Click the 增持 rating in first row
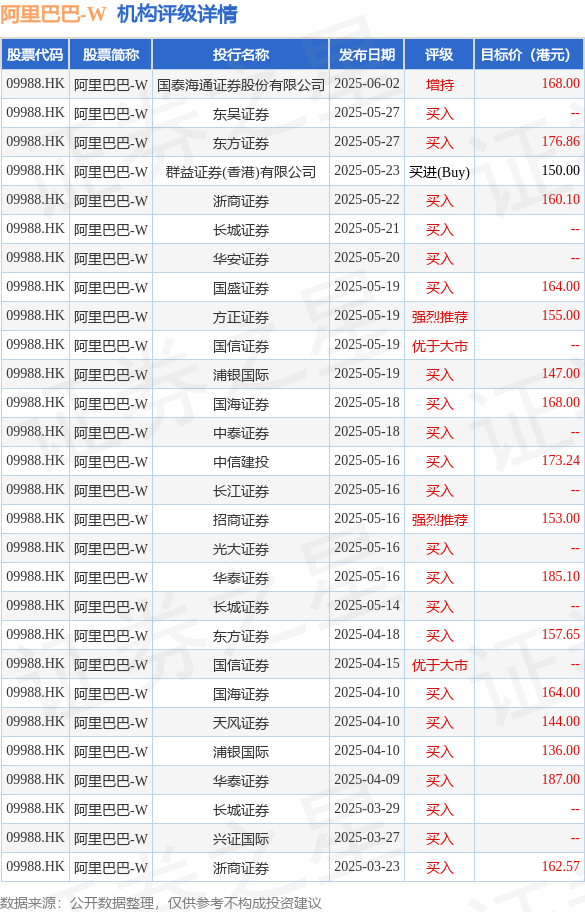The height and width of the screenshot is (912, 585). (x=439, y=85)
